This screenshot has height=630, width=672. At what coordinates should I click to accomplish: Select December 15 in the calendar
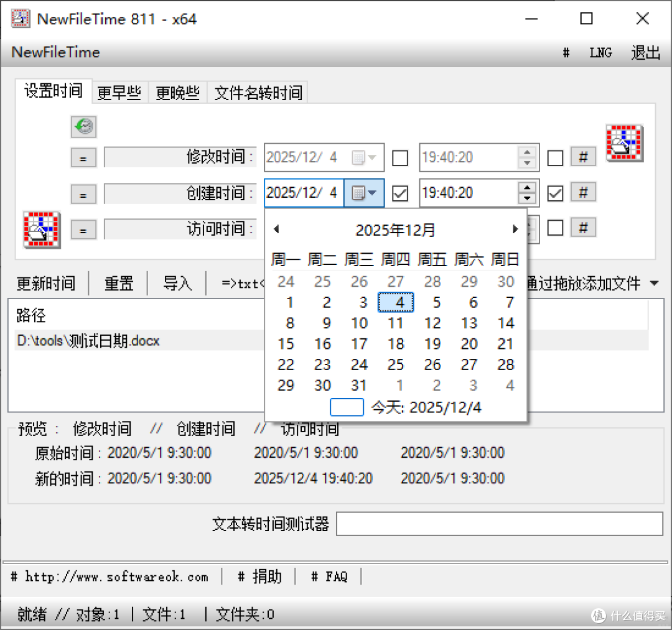pyautogui.click(x=286, y=344)
